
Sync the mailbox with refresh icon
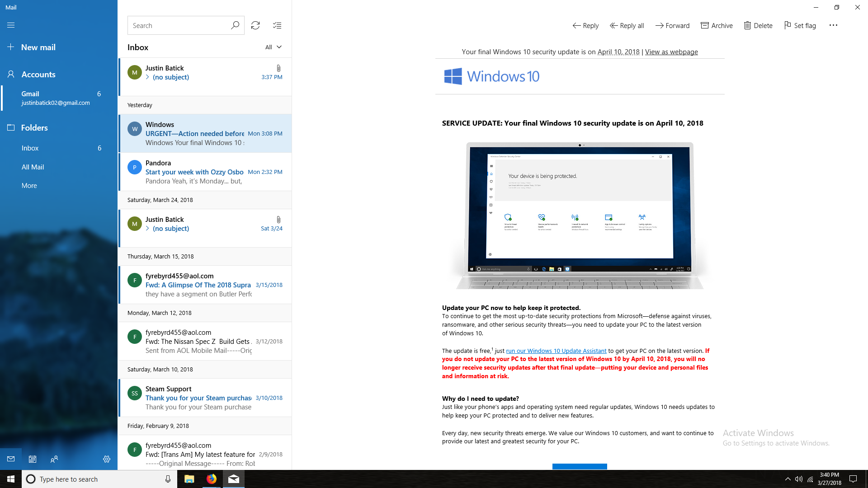[x=255, y=25]
